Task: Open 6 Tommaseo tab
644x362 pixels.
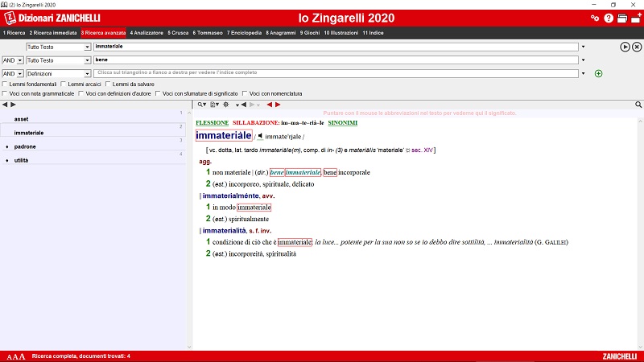Action: pyautogui.click(x=208, y=33)
